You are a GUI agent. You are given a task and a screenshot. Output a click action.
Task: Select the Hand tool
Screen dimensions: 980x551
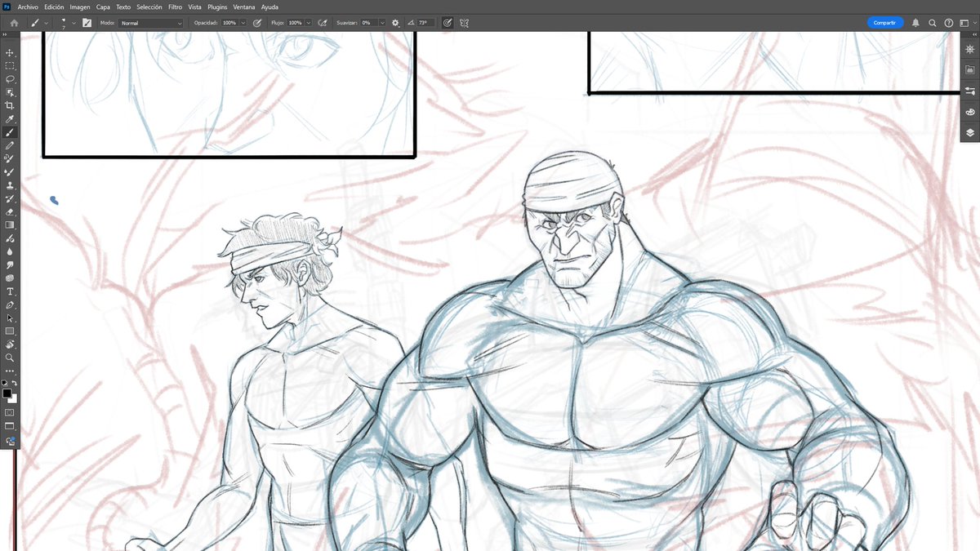tap(10, 344)
